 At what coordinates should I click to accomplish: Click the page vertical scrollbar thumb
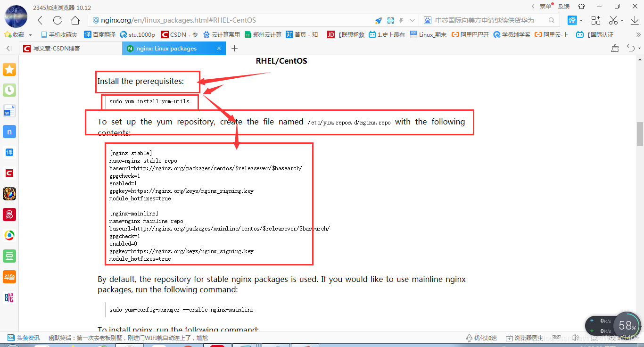point(640,134)
